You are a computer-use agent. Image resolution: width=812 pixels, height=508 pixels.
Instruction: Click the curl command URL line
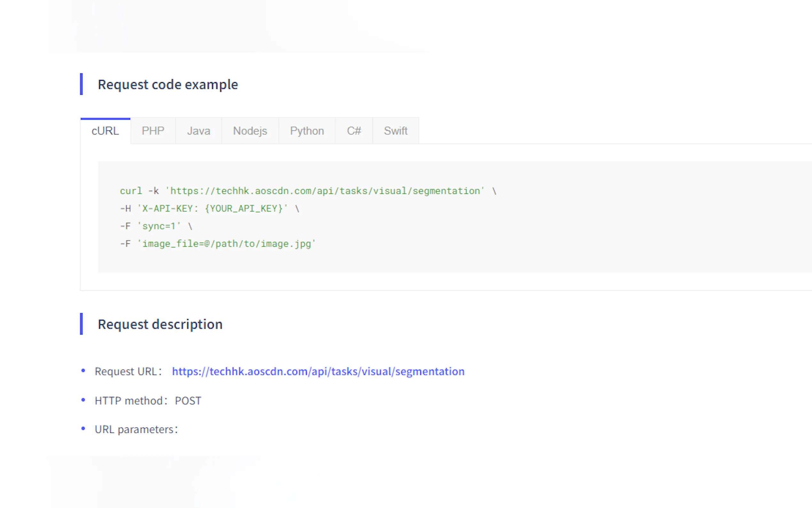click(308, 191)
